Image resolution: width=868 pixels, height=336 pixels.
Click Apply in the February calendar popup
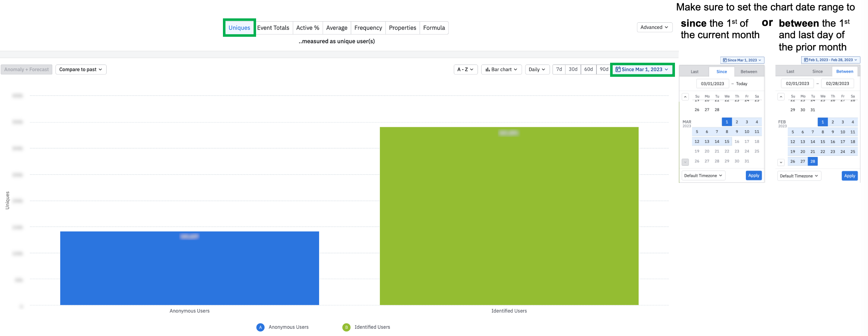click(850, 176)
